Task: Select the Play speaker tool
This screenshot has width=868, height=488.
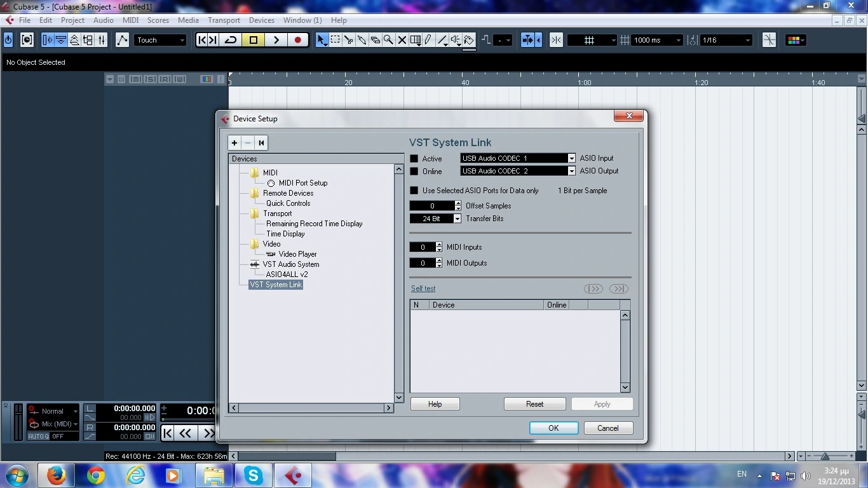Action: [456, 40]
